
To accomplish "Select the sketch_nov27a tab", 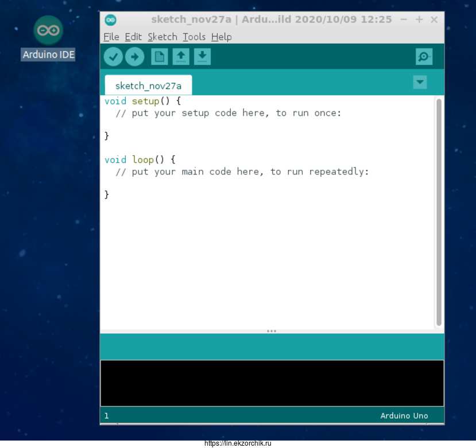I will pyautogui.click(x=148, y=86).
